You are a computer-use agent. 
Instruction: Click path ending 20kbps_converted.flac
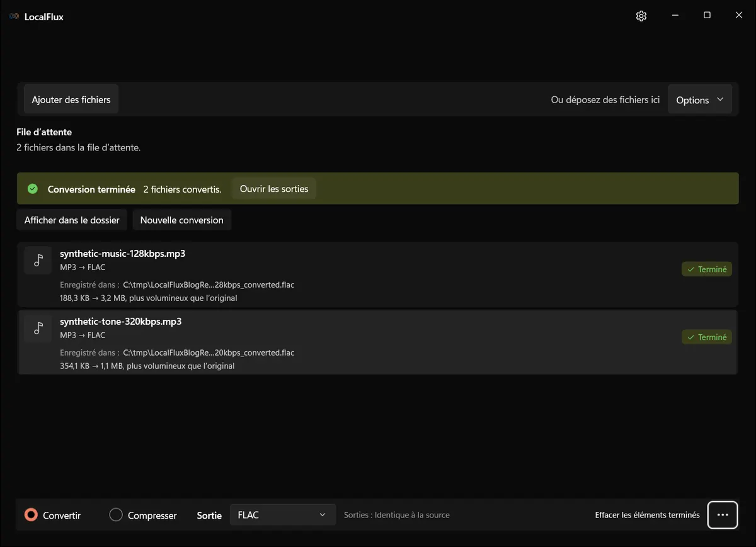pyautogui.click(x=209, y=352)
